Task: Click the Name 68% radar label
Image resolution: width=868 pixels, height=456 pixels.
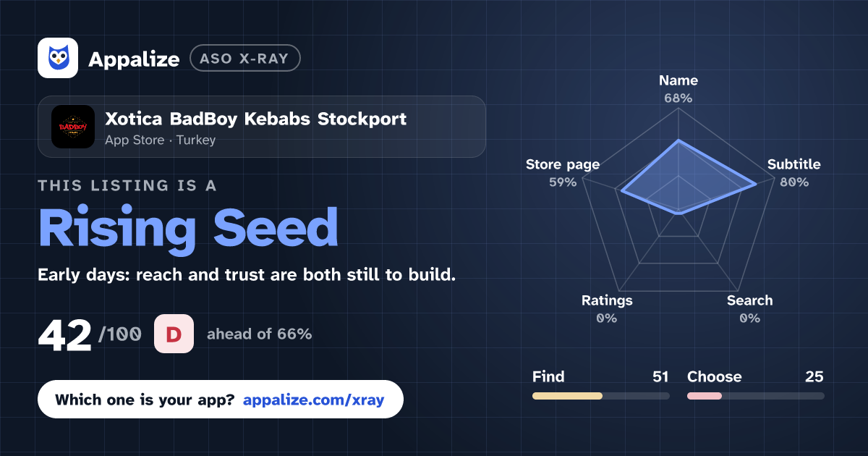Action: tap(678, 89)
